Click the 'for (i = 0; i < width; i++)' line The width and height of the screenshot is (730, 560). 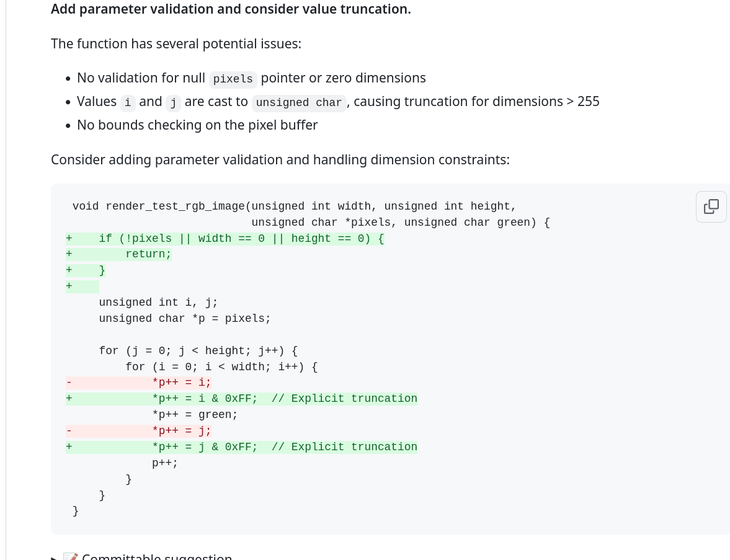click(x=221, y=367)
